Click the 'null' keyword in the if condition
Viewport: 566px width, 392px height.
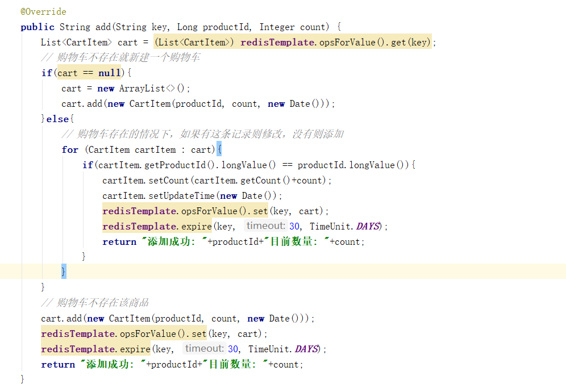109,73
